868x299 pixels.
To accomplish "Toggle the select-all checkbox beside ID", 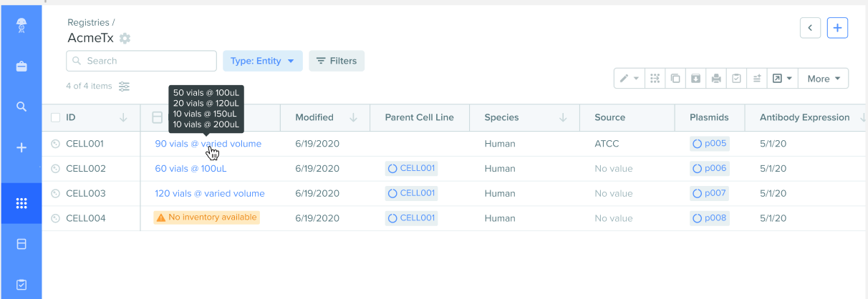I will [56, 117].
